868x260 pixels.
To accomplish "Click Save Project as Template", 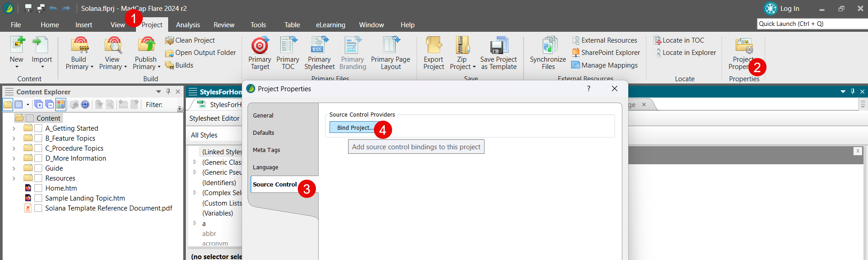I will (499, 53).
